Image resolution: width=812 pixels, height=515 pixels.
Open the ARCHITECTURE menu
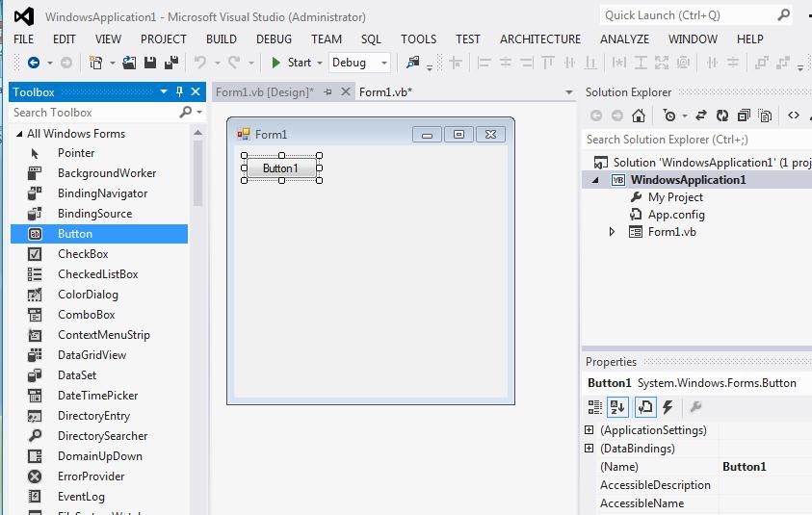pyautogui.click(x=540, y=39)
